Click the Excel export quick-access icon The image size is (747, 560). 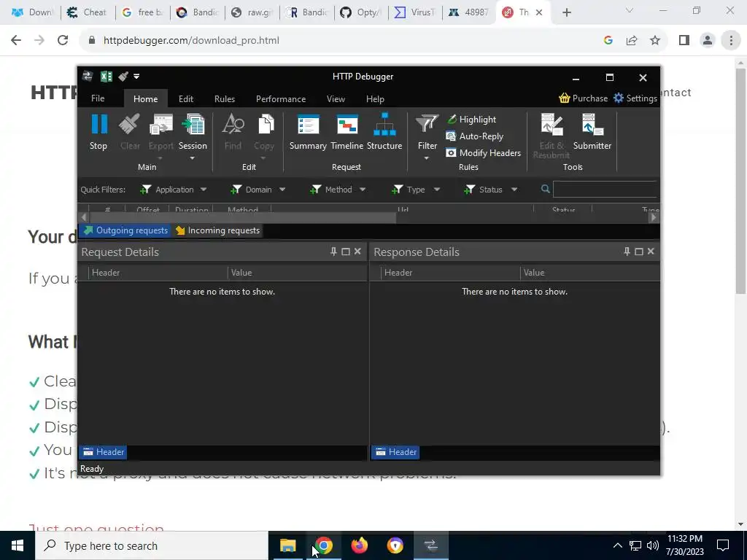[107, 76]
